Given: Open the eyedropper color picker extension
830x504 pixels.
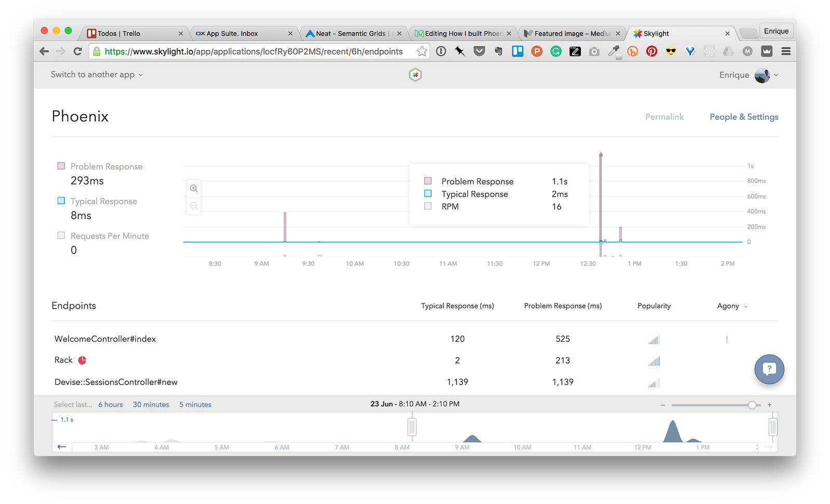Looking at the screenshot, I should [x=614, y=51].
